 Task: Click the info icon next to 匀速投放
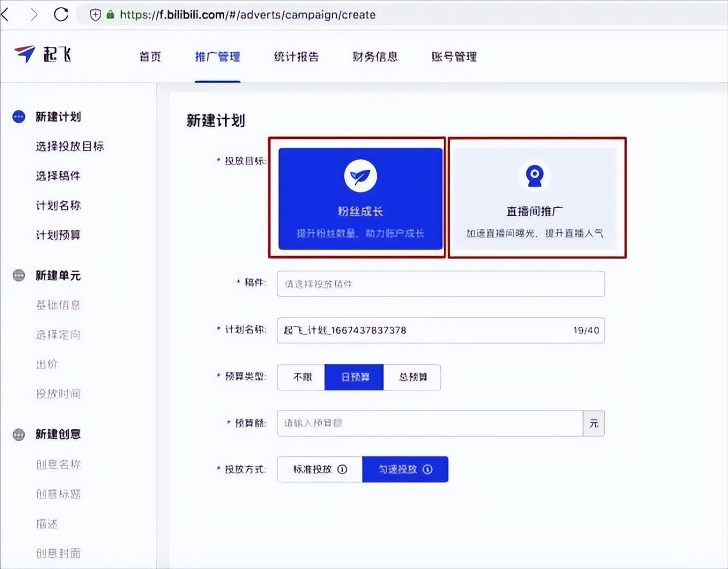point(428,470)
